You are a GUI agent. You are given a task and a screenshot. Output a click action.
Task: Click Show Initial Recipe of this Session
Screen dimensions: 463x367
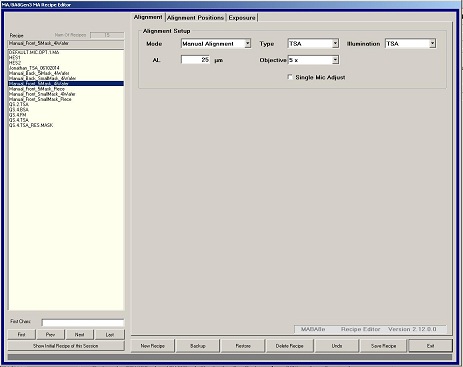[66, 346]
